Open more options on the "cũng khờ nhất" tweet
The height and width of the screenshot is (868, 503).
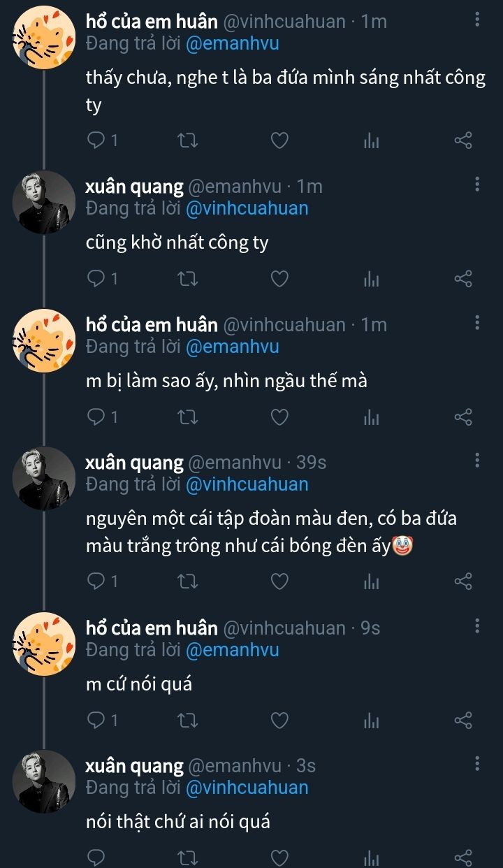coord(477,185)
